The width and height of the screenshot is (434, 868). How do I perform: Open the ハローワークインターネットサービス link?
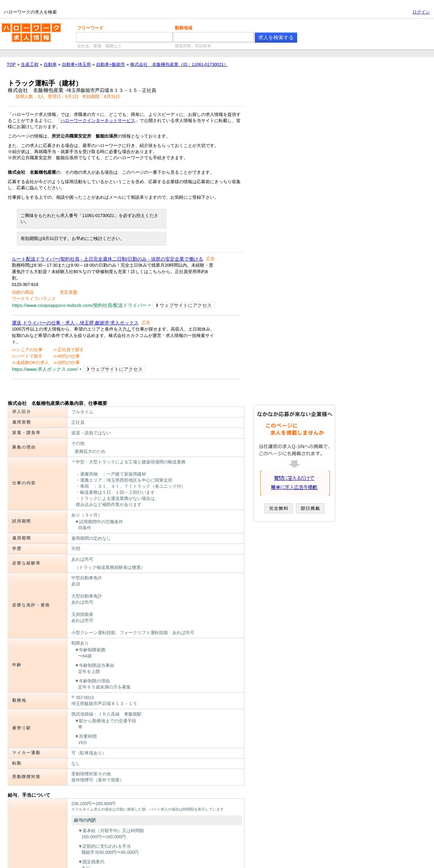[98, 121]
